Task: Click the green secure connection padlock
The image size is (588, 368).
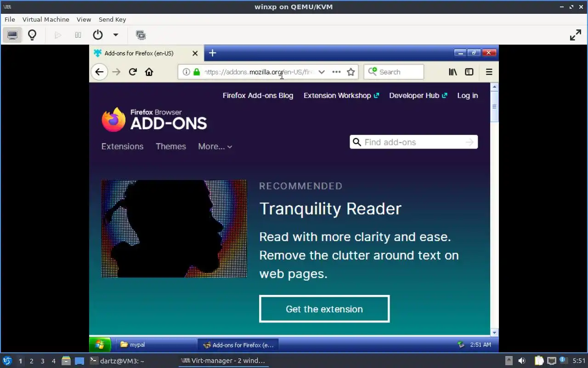Action: point(197,72)
